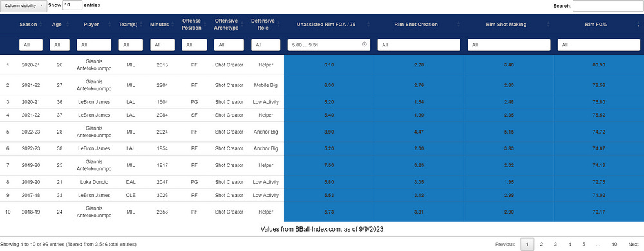Viewport: 644px width, 251px height.
Task: Click the Player filter field
Action: pyautogui.click(x=94, y=45)
